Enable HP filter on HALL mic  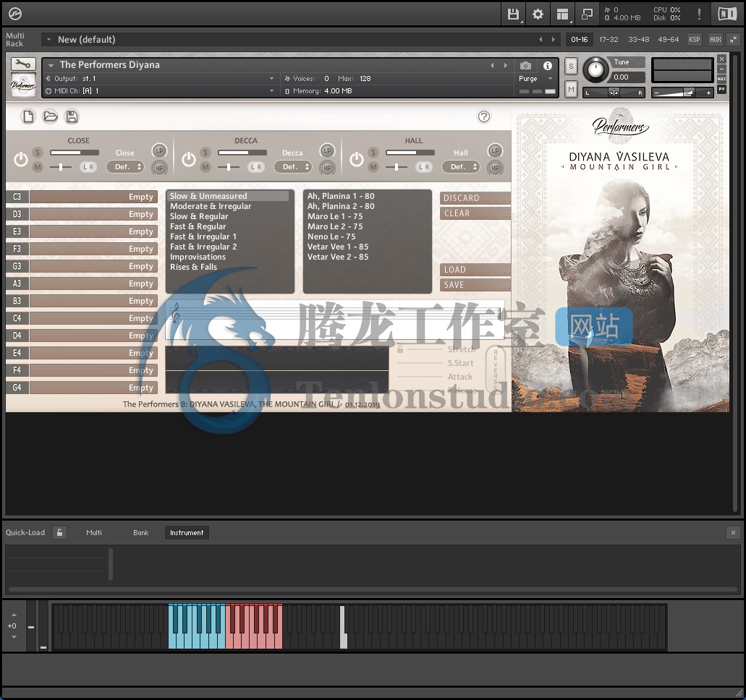click(495, 167)
